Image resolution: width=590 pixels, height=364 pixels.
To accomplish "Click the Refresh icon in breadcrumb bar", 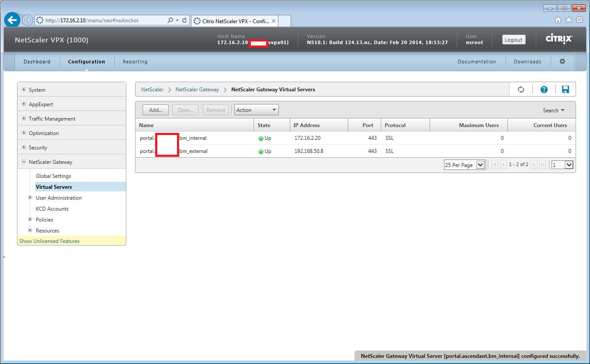I will tap(521, 90).
